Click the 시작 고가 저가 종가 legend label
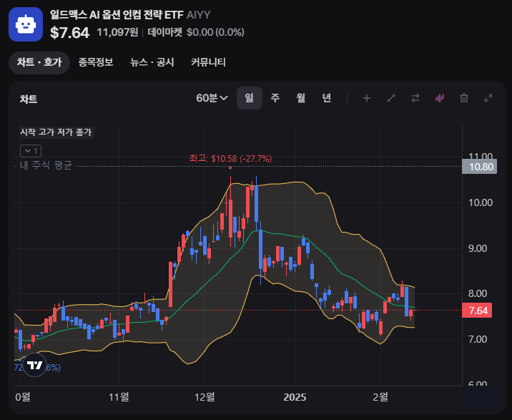 56,132
